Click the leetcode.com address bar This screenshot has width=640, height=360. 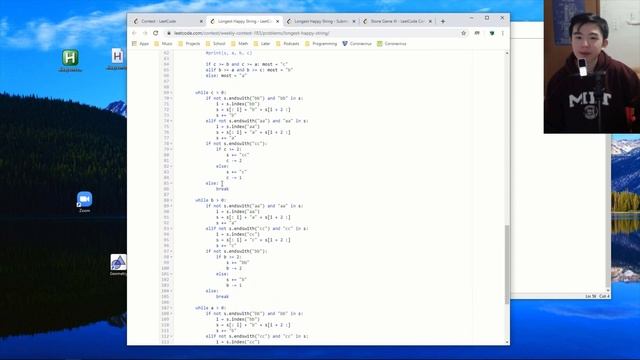click(312, 33)
